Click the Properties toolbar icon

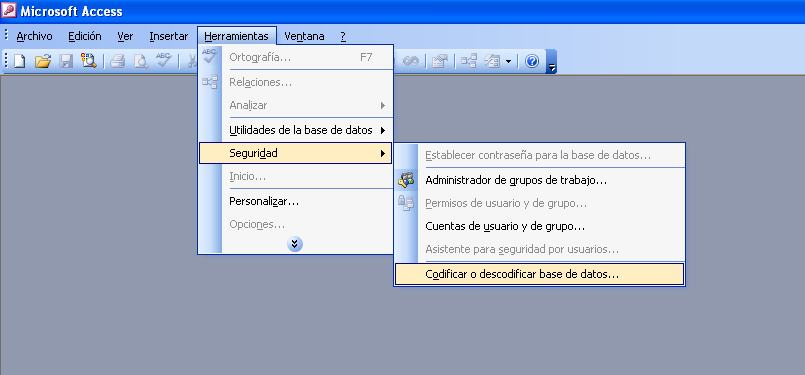coord(439,62)
